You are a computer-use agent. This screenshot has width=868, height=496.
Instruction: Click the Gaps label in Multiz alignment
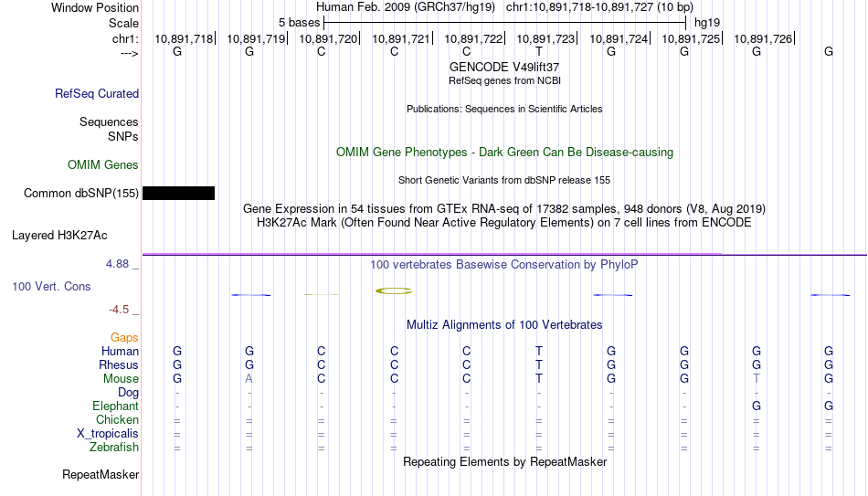point(124,337)
